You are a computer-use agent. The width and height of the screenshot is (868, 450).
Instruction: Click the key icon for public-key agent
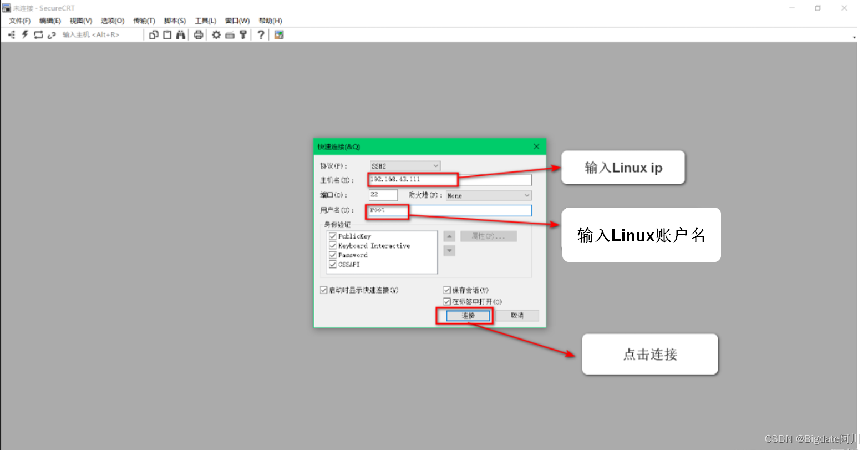[x=243, y=35]
